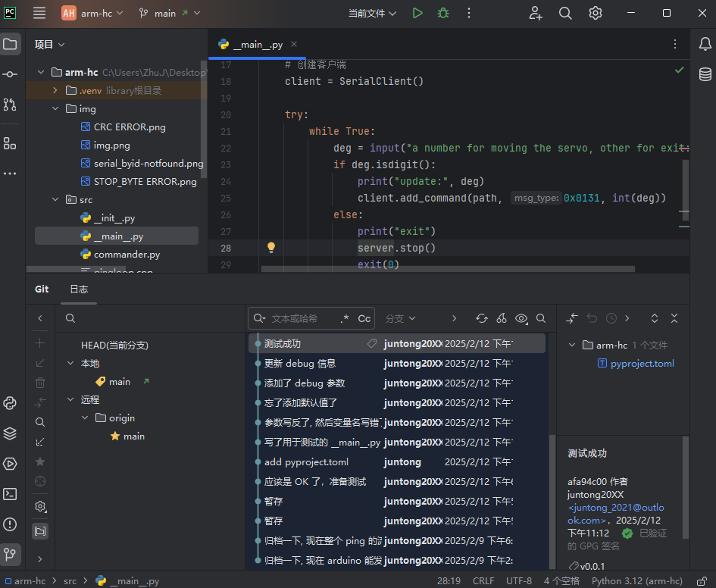
Task: Toggle match case Cc in log filter
Action: 364,318
